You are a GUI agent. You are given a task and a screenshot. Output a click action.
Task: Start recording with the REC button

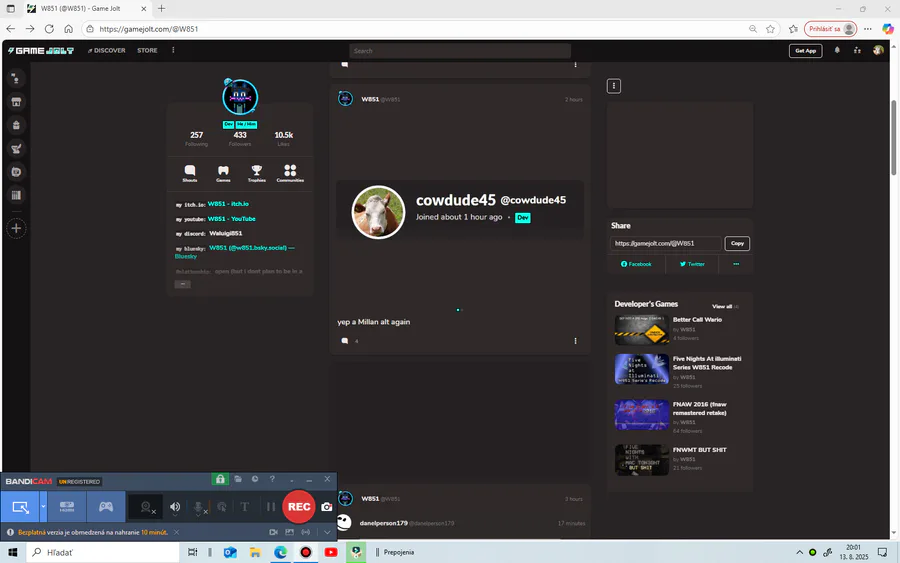pyautogui.click(x=299, y=507)
